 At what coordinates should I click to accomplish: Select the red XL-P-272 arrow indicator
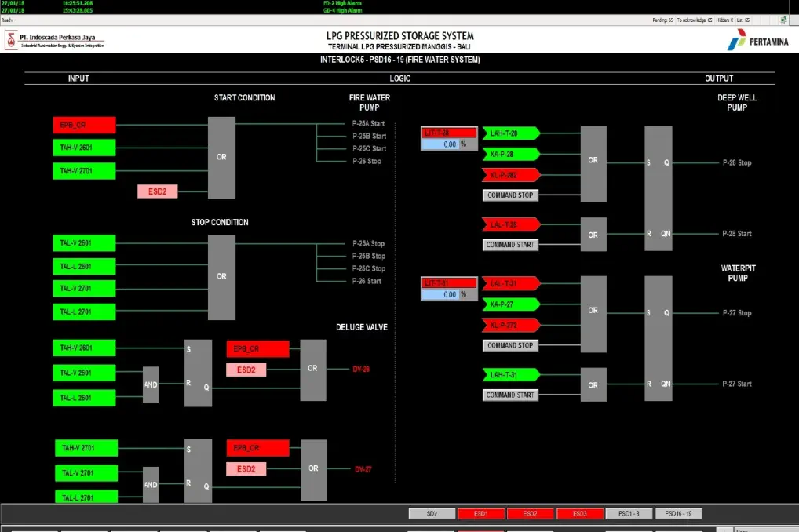[x=509, y=325]
